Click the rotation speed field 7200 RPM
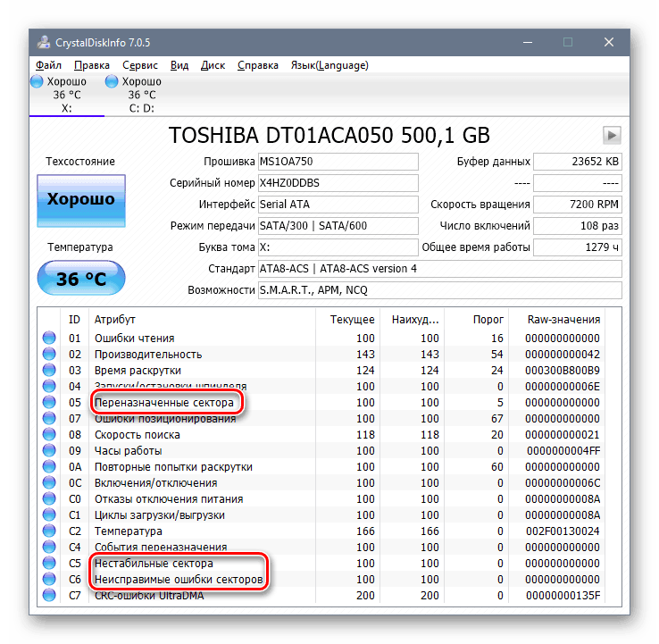 click(x=578, y=205)
